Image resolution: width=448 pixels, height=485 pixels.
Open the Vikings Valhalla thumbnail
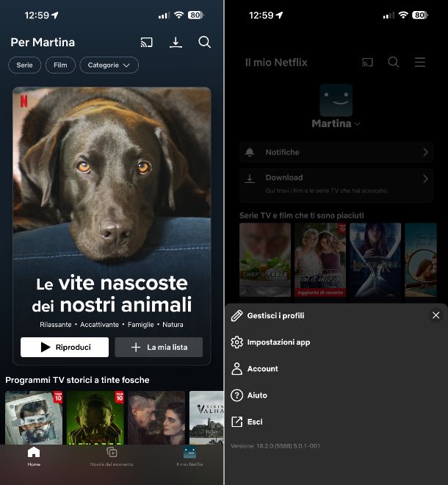[x=206, y=417]
